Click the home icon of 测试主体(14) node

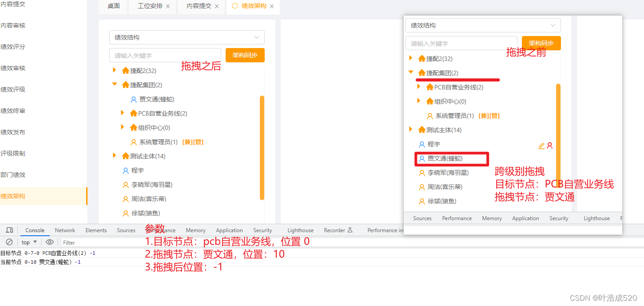(421, 129)
